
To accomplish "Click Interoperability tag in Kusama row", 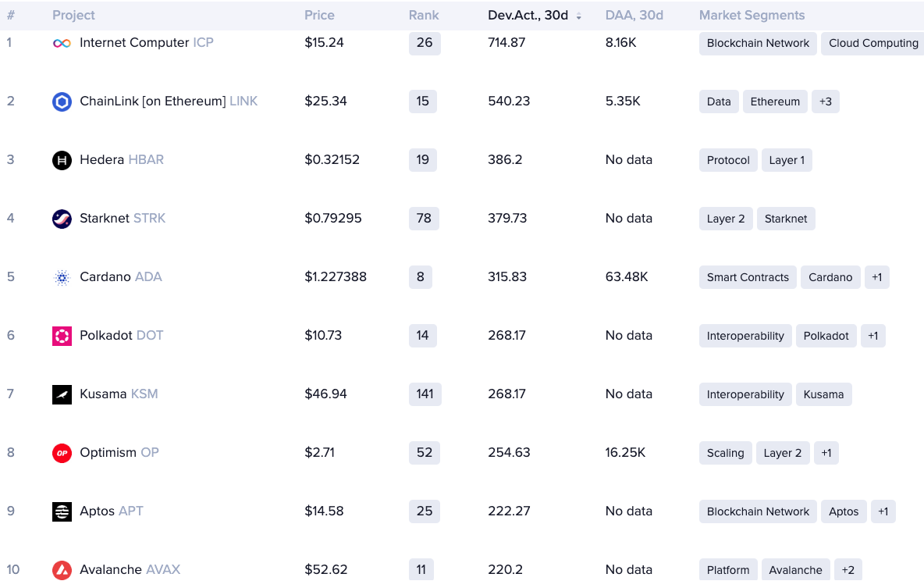I will pyautogui.click(x=745, y=394).
